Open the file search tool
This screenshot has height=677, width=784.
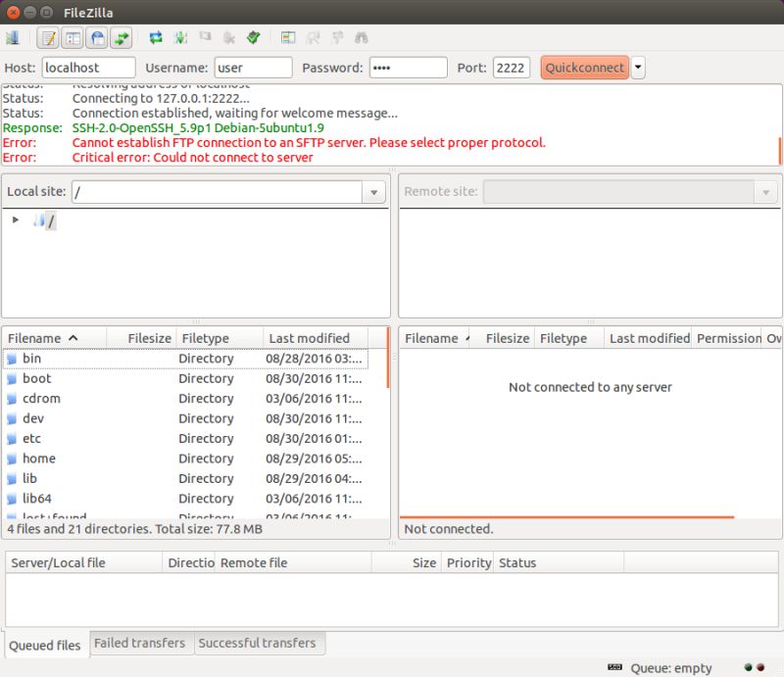point(362,37)
